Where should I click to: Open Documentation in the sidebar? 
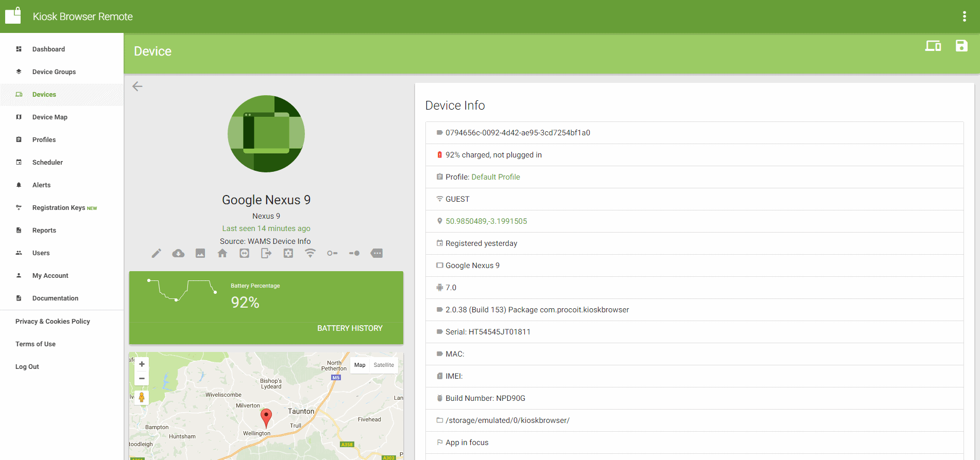click(62, 298)
